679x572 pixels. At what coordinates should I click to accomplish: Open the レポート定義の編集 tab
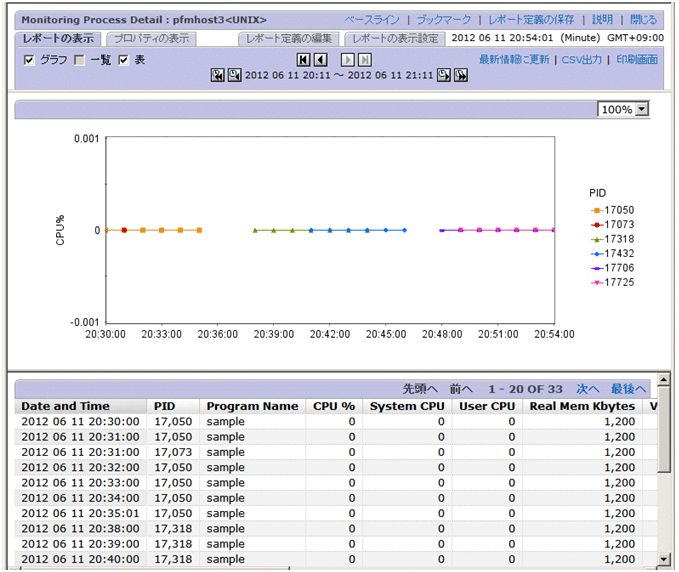[288, 38]
